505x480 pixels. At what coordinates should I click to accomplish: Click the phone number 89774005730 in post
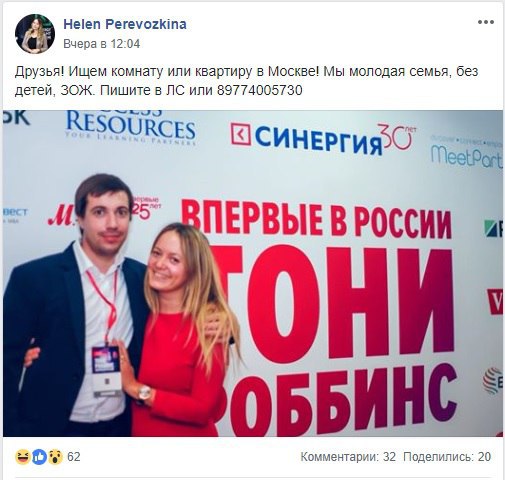[x=260, y=90]
